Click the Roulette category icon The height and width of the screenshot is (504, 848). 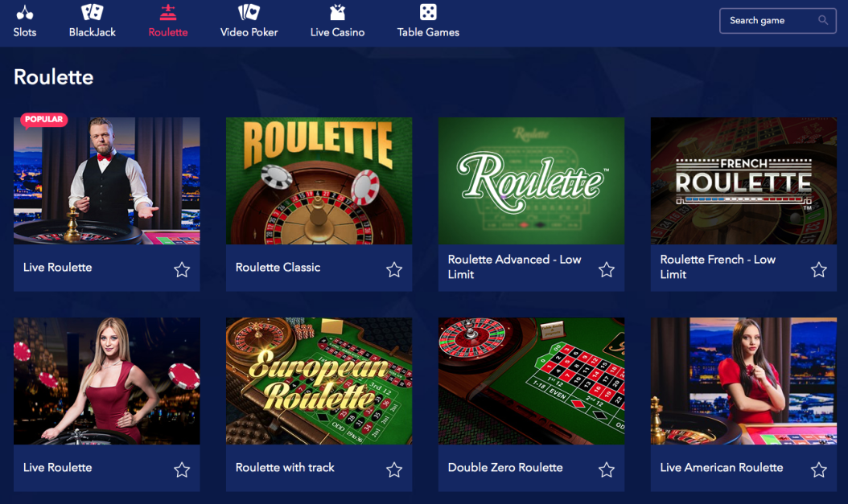[x=168, y=12]
